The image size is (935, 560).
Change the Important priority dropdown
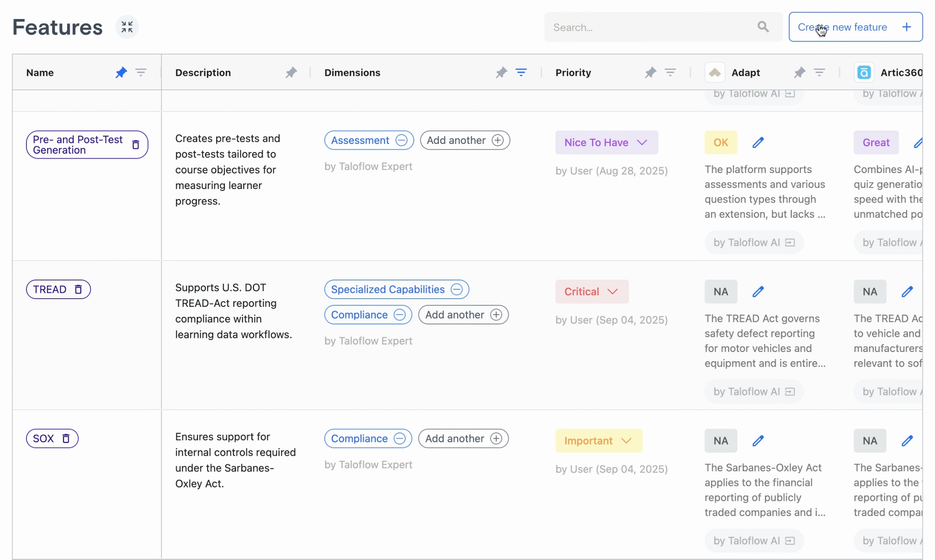click(598, 441)
